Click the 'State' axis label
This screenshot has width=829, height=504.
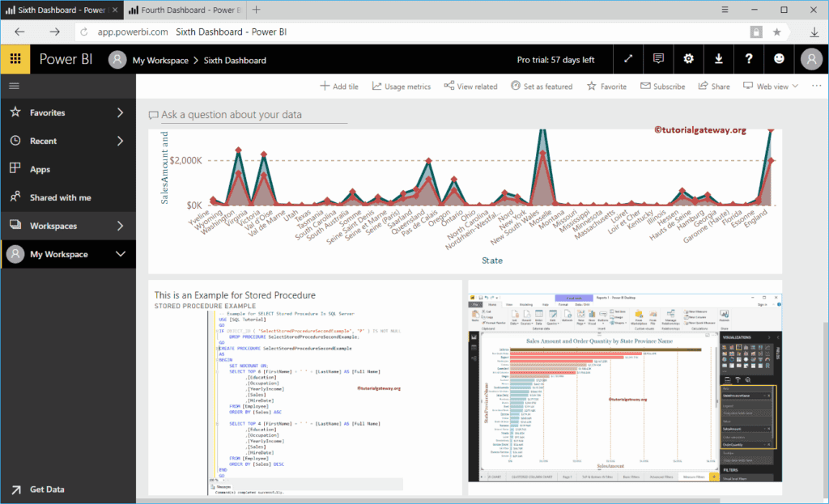pos(491,260)
